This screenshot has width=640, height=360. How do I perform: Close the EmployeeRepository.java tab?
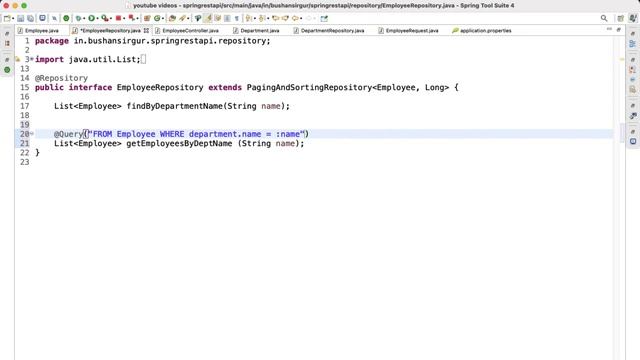[146, 31]
